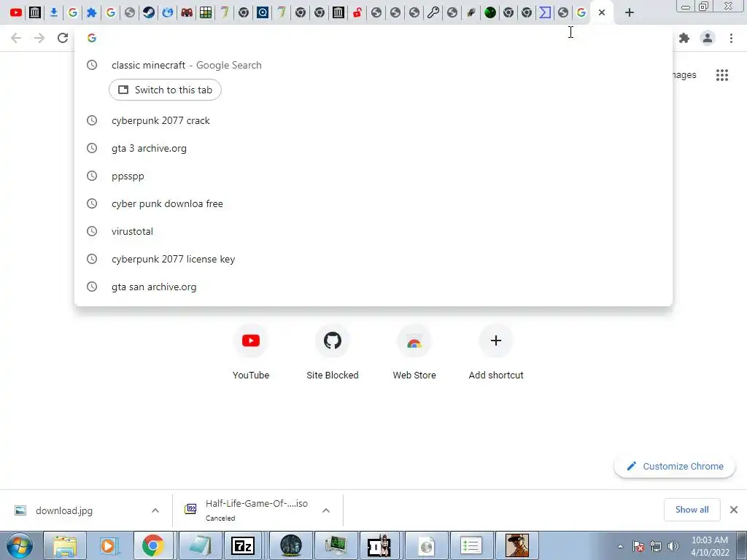Click the Add shortcut tile
This screenshot has width=747, height=560.
click(496, 352)
